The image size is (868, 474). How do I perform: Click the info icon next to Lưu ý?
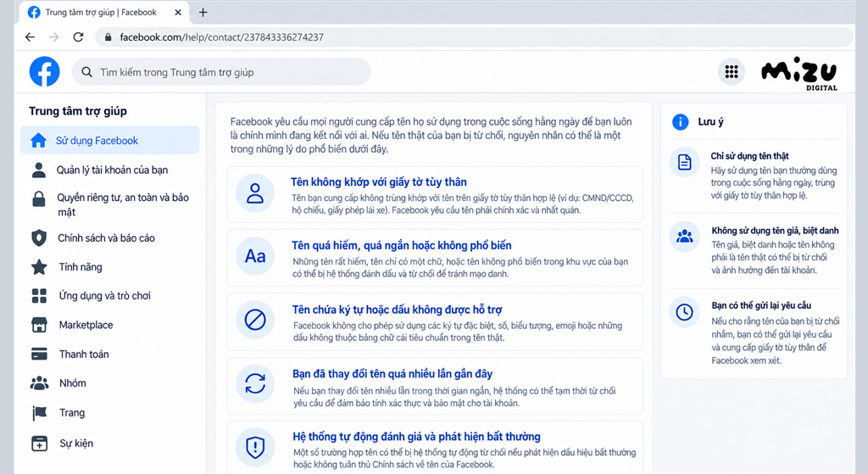680,122
